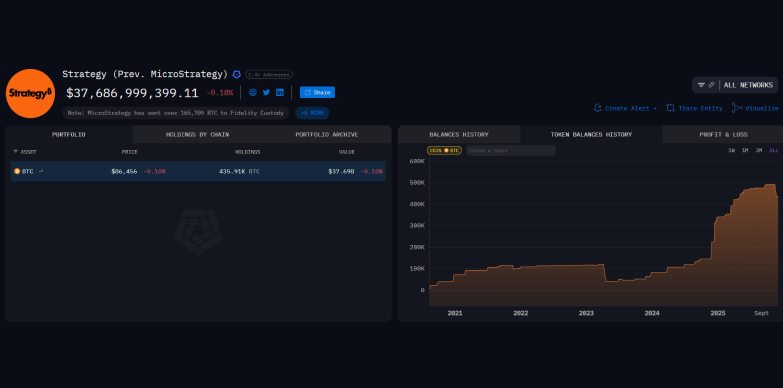The width and height of the screenshot is (783, 388).
Task: Click the Strategy orange logo avatar
Action: (30, 93)
